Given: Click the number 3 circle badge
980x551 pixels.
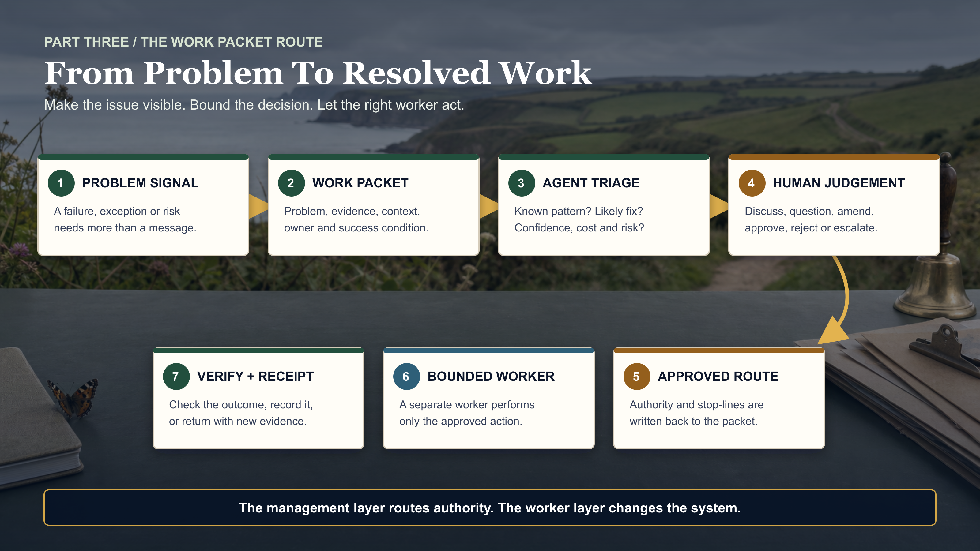Looking at the screenshot, I should pyautogui.click(x=522, y=183).
